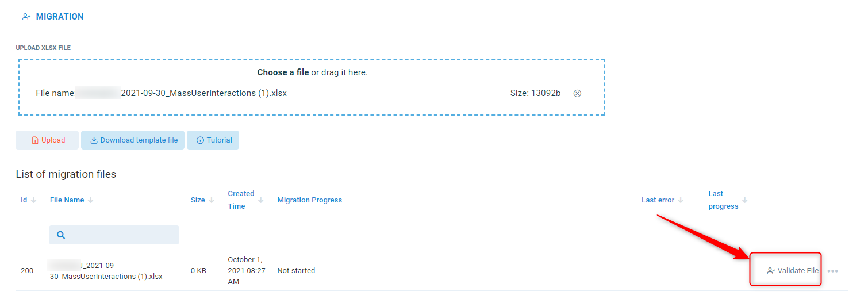The width and height of the screenshot is (868, 295).
Task: Click the File Name column header
Action: tap(67, 200)
